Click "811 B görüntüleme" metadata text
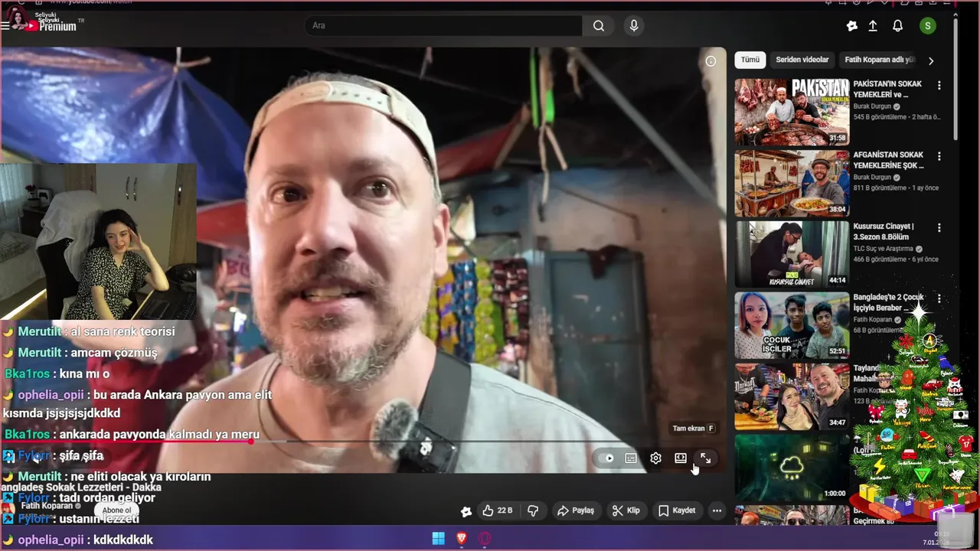 point(880,188)
